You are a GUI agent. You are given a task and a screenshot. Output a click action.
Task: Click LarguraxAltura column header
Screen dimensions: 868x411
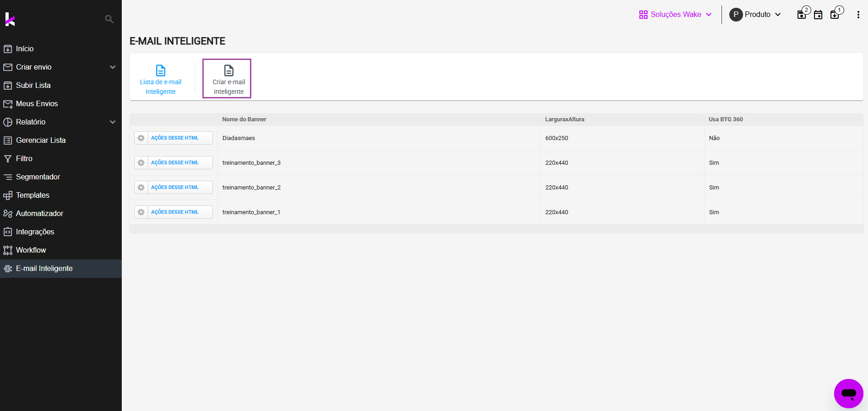[x=564, y=119]
